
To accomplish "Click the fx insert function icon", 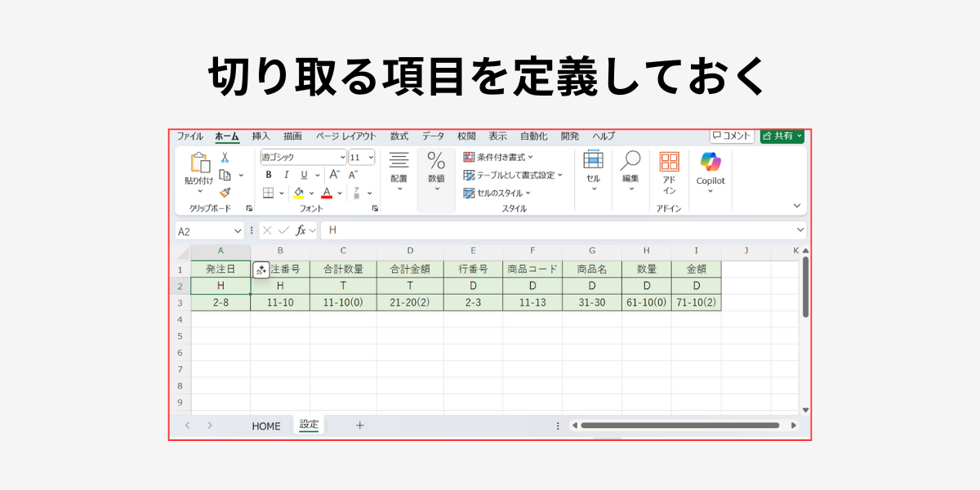I will point(301,231).
